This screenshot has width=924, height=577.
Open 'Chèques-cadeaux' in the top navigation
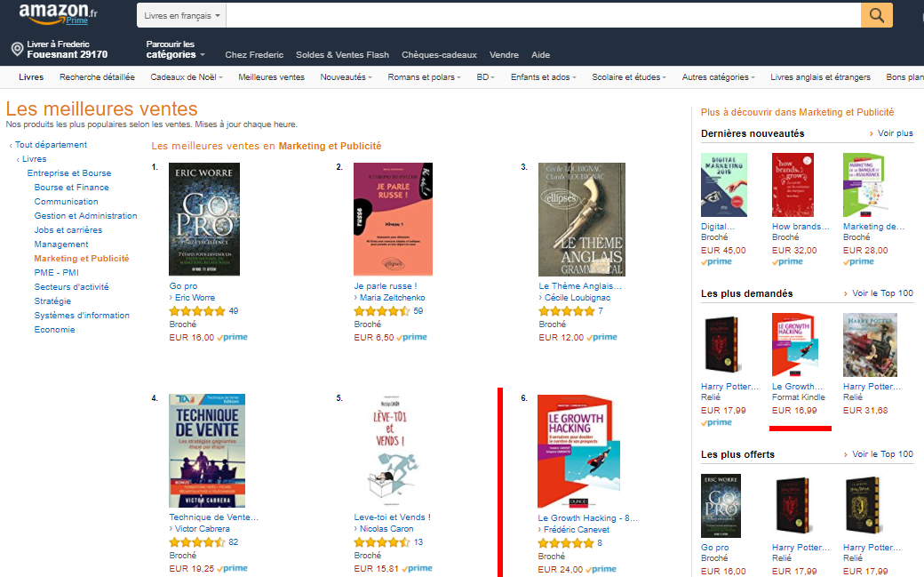[439, 55]
